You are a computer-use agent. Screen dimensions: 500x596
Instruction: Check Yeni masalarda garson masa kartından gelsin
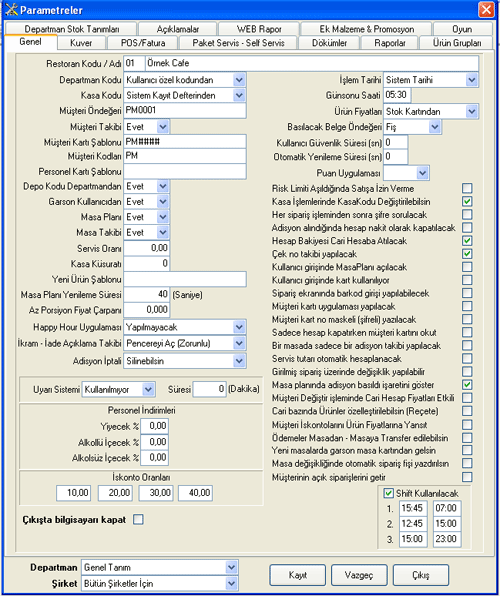tap(467, 450)
